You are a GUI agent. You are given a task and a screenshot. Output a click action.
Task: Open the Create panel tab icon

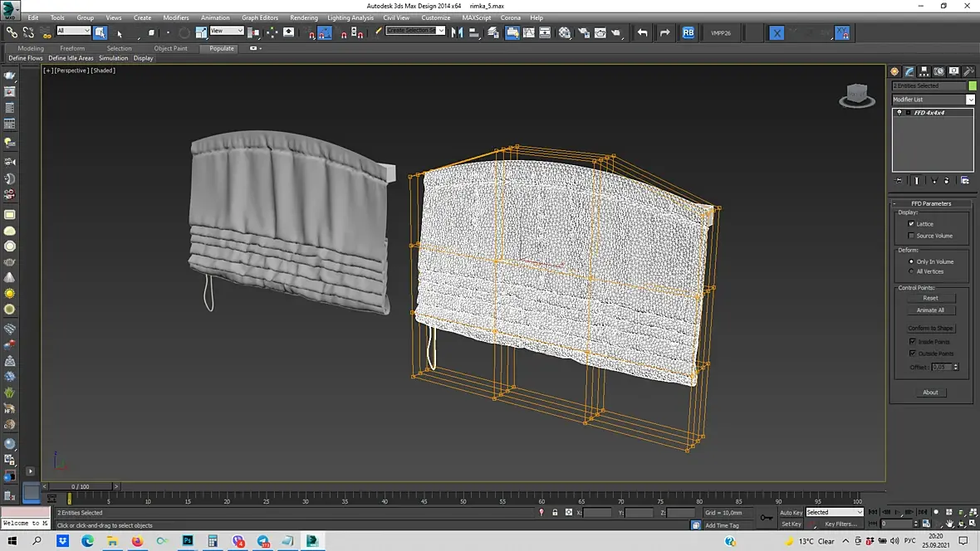click(x=894, y=71)
